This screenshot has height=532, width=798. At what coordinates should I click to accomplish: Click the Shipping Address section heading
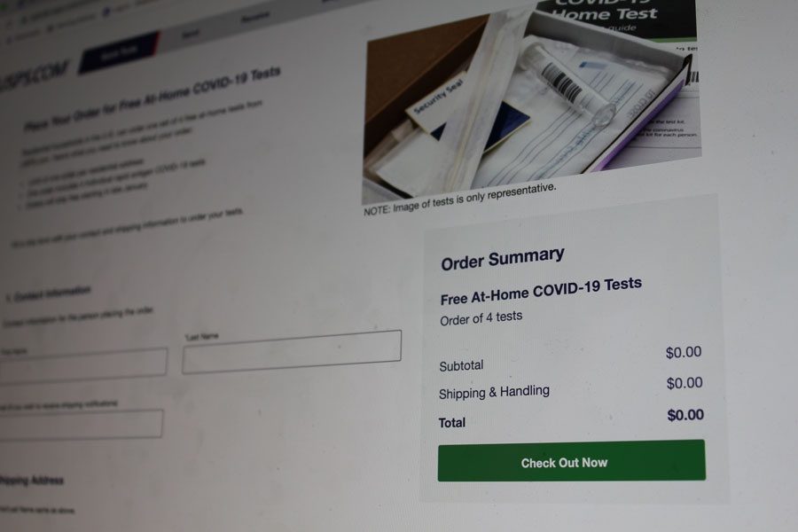click(x=32, y=480)
